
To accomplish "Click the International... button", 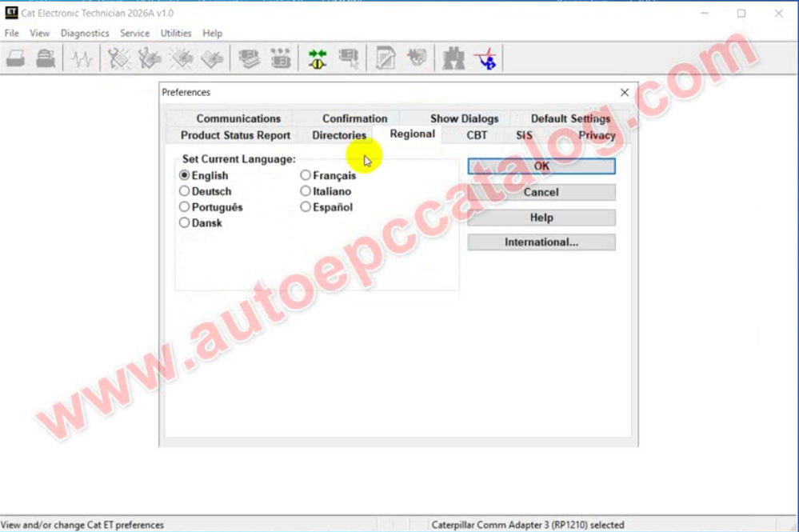I will coord(541,242).
